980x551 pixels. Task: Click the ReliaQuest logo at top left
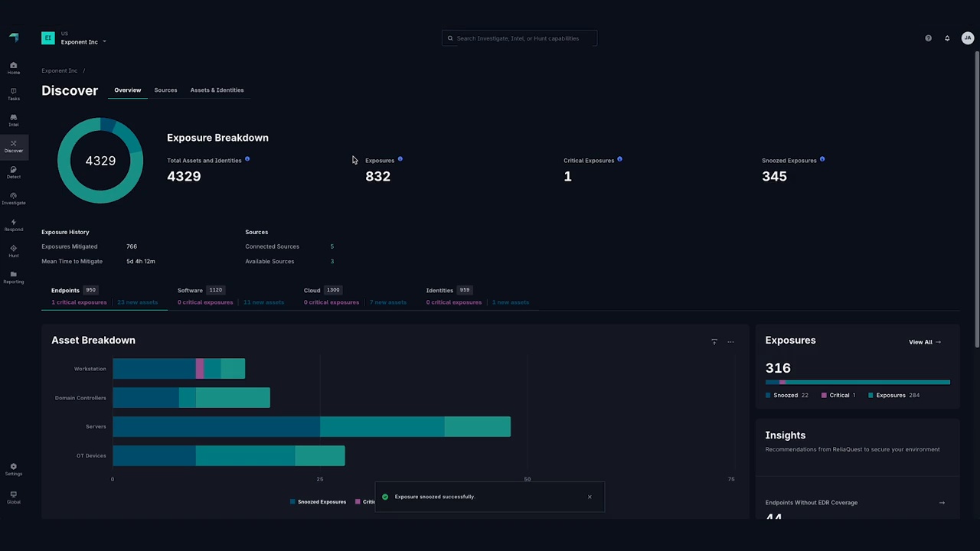pos(14,37)
